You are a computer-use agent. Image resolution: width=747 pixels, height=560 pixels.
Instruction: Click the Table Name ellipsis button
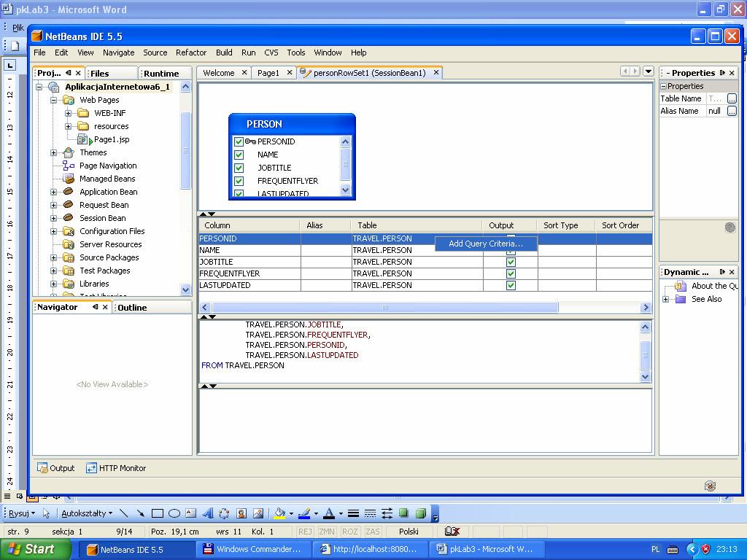coord(732,98)
